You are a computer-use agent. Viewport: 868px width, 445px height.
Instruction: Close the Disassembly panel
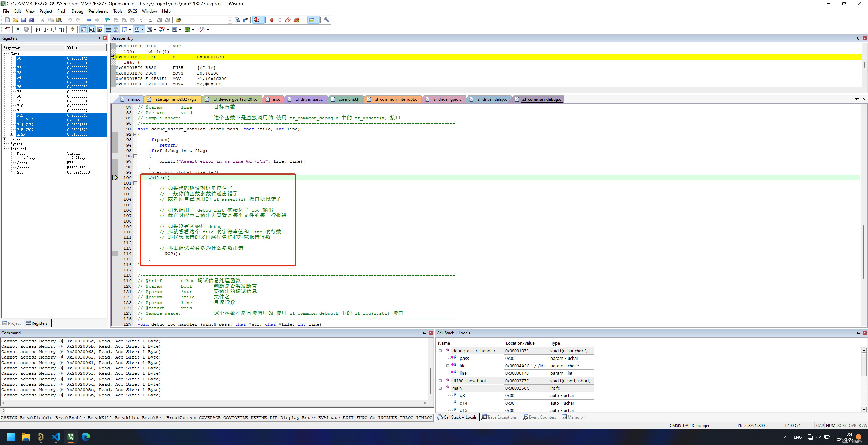pos(864,38)
